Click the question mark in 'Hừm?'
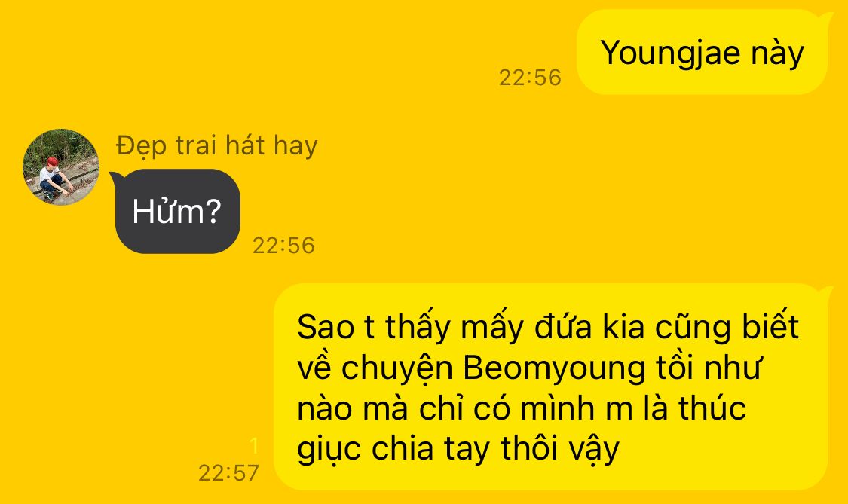This screenshot has width=848, height=504. 213,212
